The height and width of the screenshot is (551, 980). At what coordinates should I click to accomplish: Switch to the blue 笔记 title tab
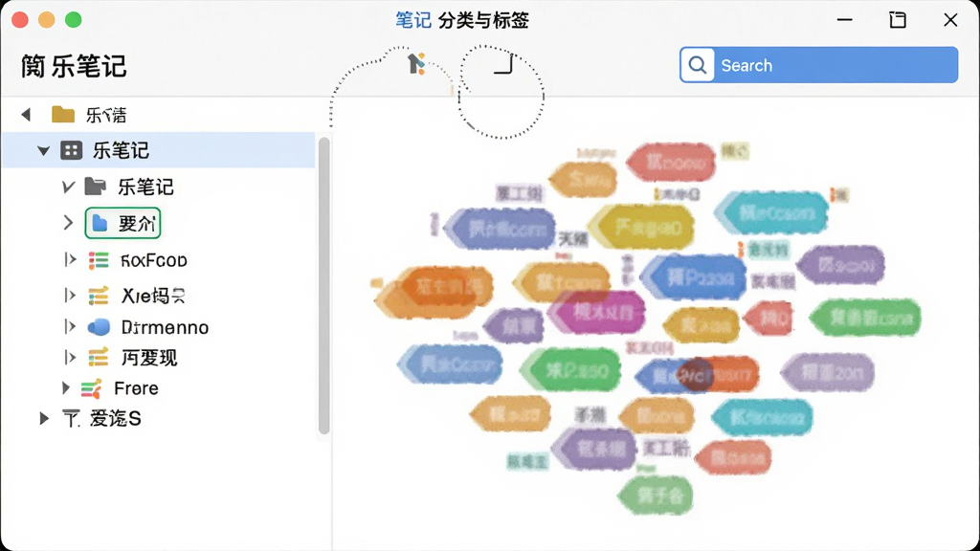pos(413,20)
